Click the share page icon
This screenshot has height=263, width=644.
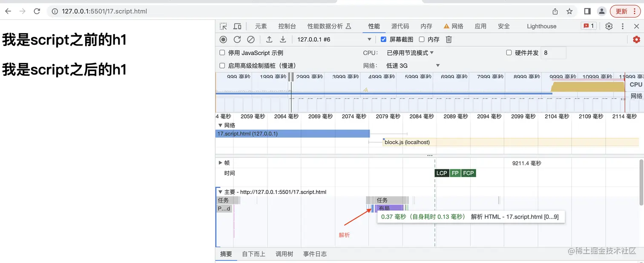555,11
